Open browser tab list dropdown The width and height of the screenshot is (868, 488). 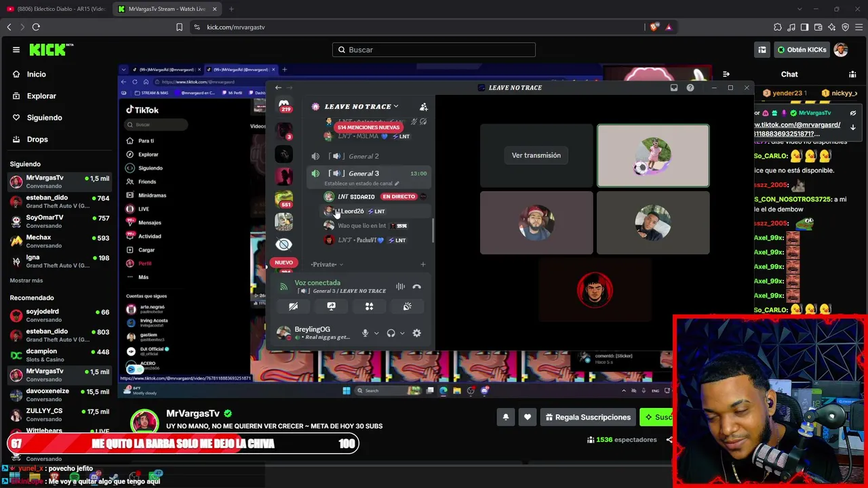tap(800, 9)
